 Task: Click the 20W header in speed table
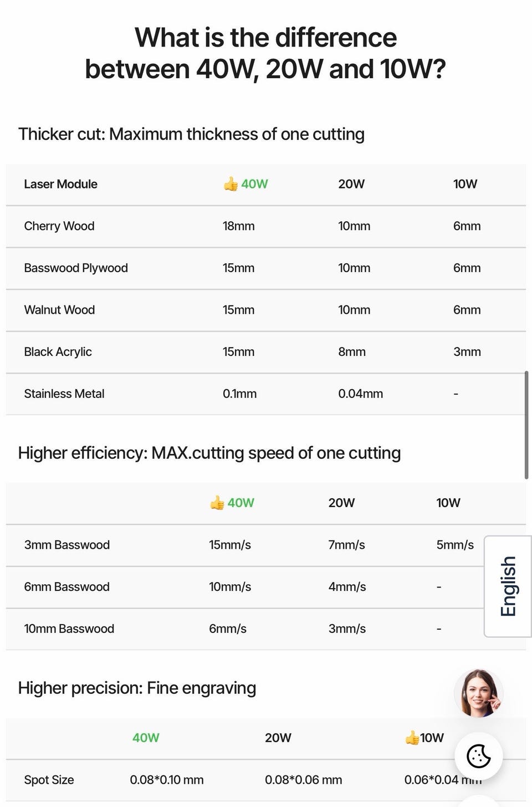(341, 503)
